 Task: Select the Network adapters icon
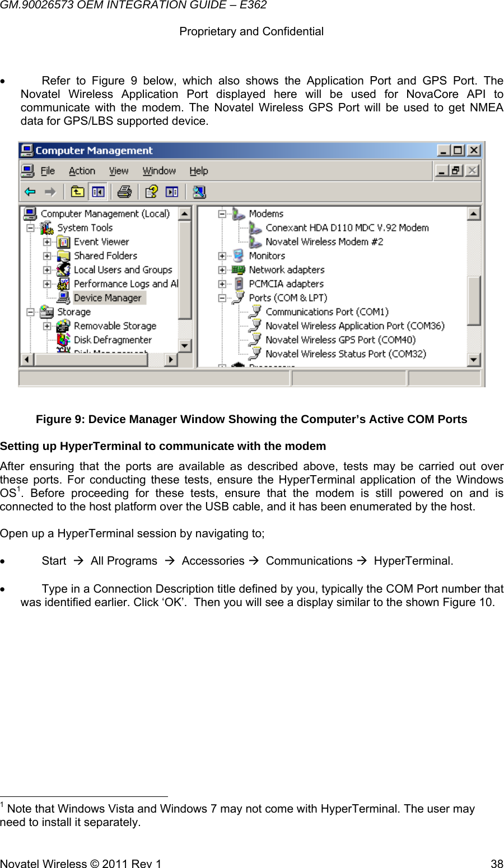[x=239, y=270]
